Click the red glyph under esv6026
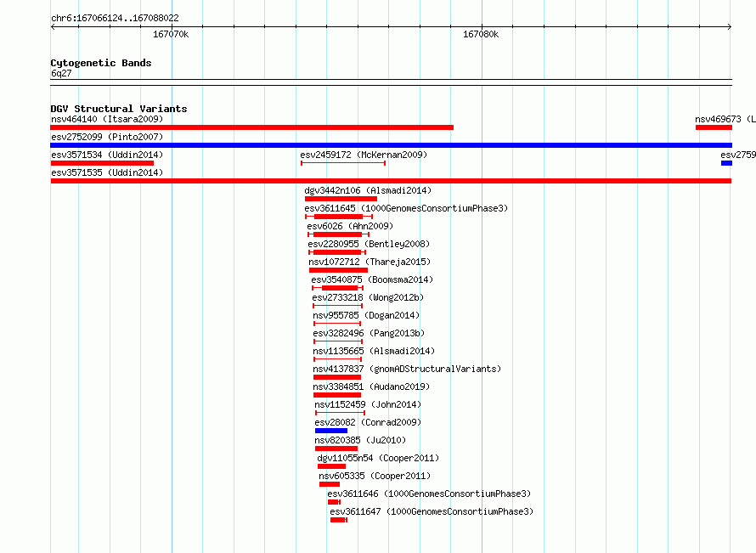 (338, 234)
